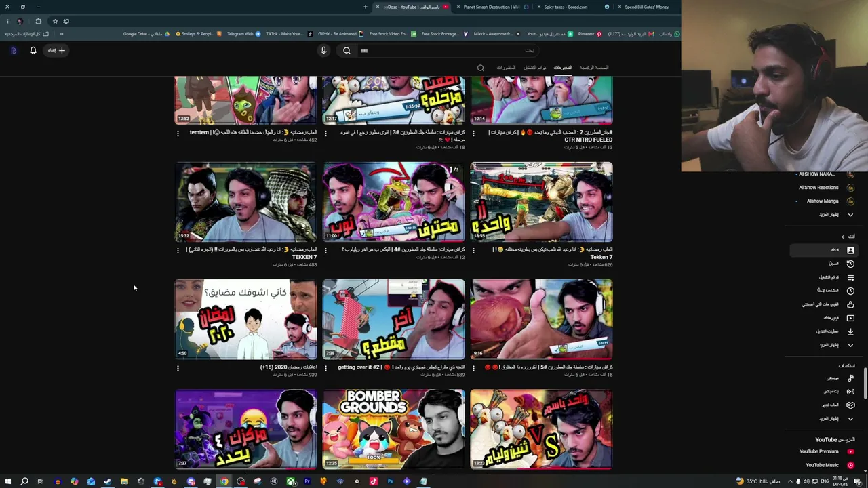Show hidden bookmarks with the double-chevron
Image resolution: width=868 pixels, height=488 pixels.
coord(62,34)
